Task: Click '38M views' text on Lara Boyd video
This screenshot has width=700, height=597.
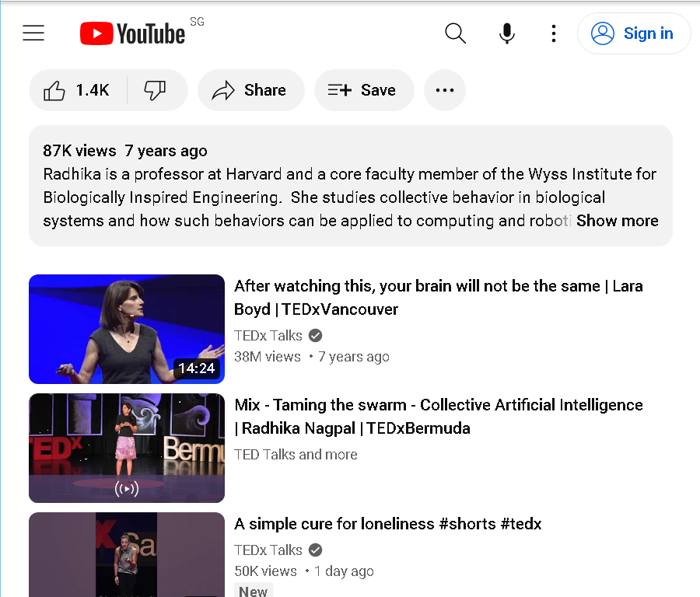Action: point(268,357)
